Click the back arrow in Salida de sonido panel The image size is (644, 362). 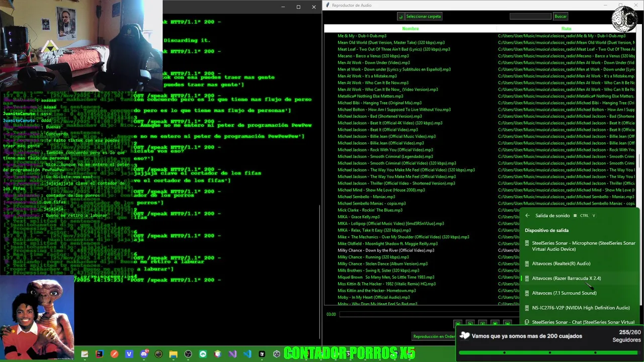(x=527, y=216)
